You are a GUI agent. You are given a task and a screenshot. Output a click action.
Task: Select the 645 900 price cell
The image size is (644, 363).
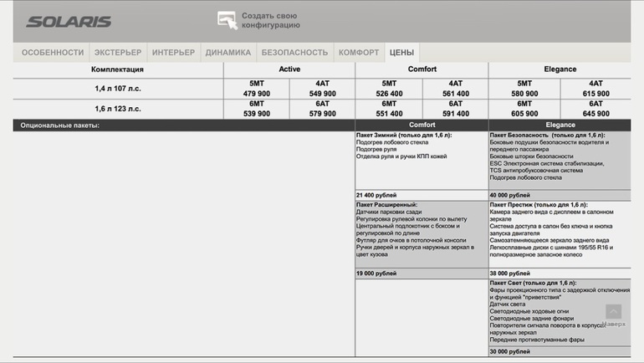coord(595,114)
